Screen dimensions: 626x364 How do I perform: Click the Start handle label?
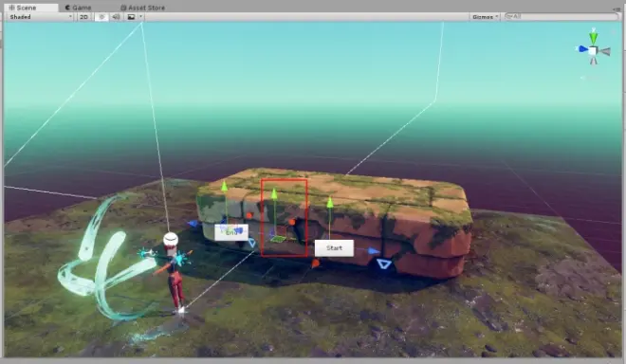334,247
